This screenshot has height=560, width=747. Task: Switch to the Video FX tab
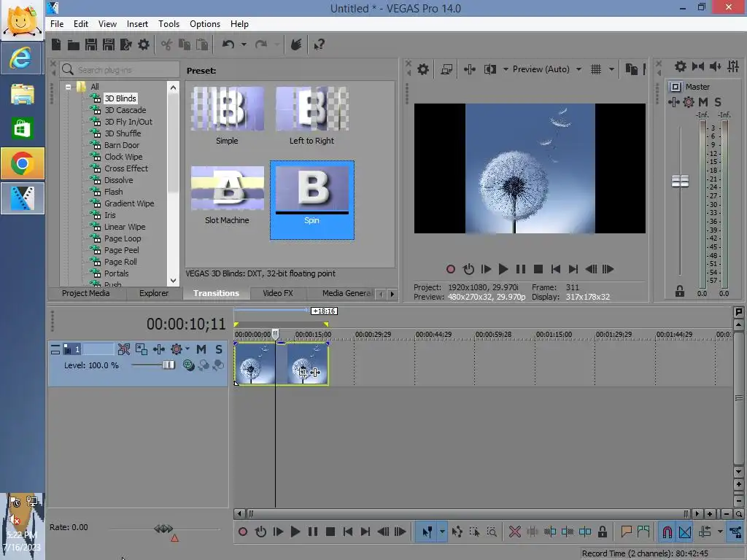pos(278,293)
